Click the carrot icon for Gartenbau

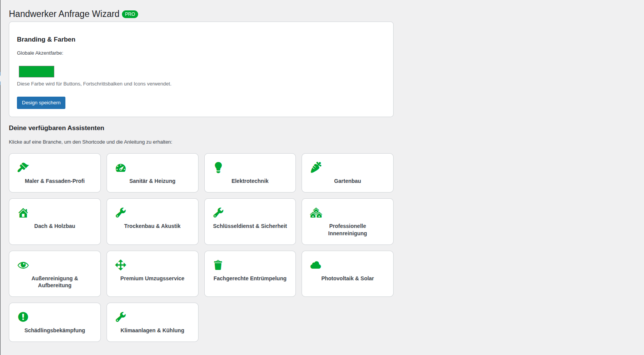[x=316, y=167]
